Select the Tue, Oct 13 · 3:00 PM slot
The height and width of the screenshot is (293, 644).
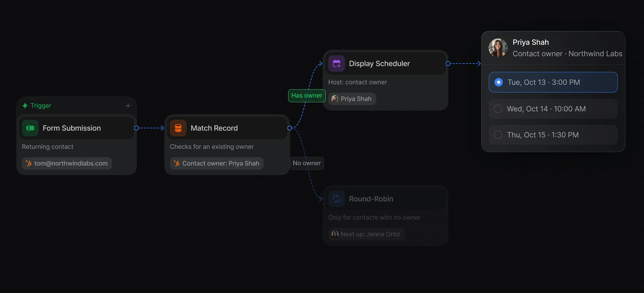click(x=553, y=82)
